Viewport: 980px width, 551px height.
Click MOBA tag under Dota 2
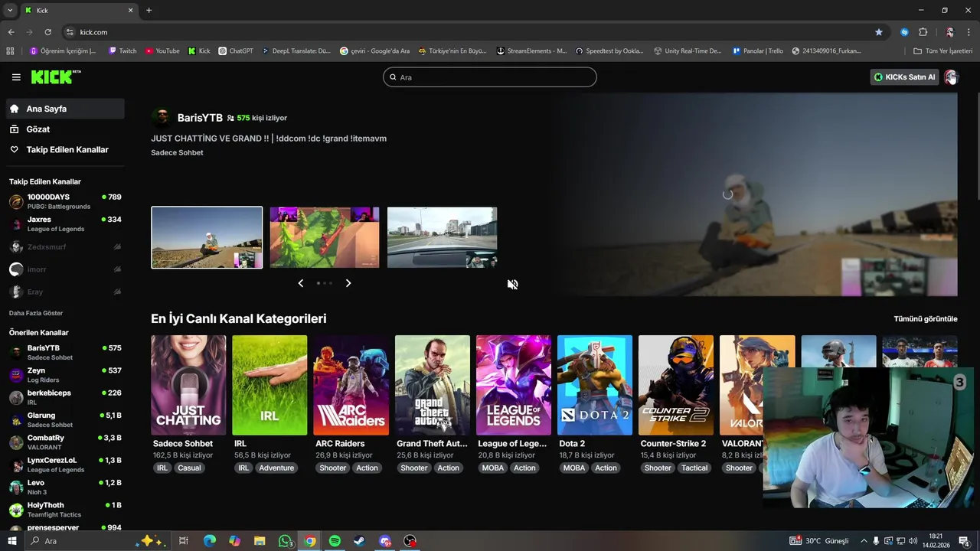(x=573, y=468)
